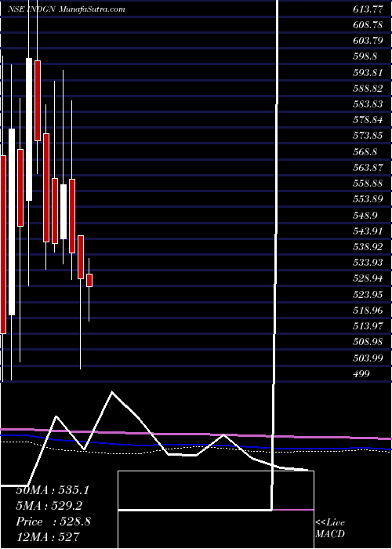Click the 568.8 price axis label
This screenshot has width=392, height=549.
366,152
